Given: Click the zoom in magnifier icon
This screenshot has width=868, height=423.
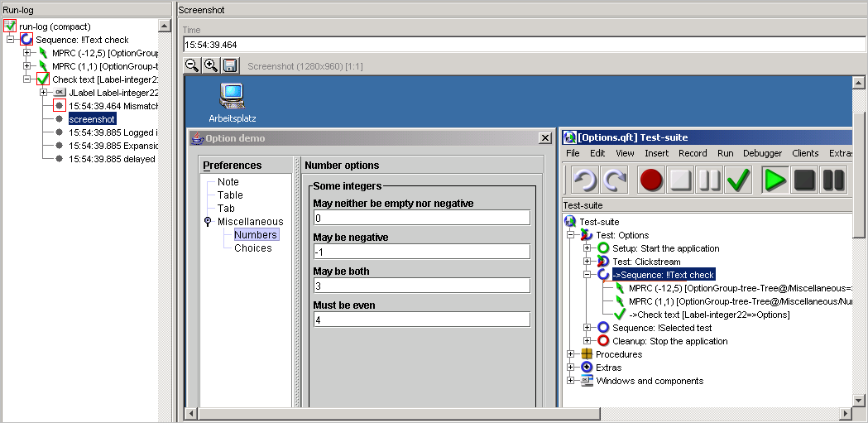Looking at the screenshot, I should point(210,65).
